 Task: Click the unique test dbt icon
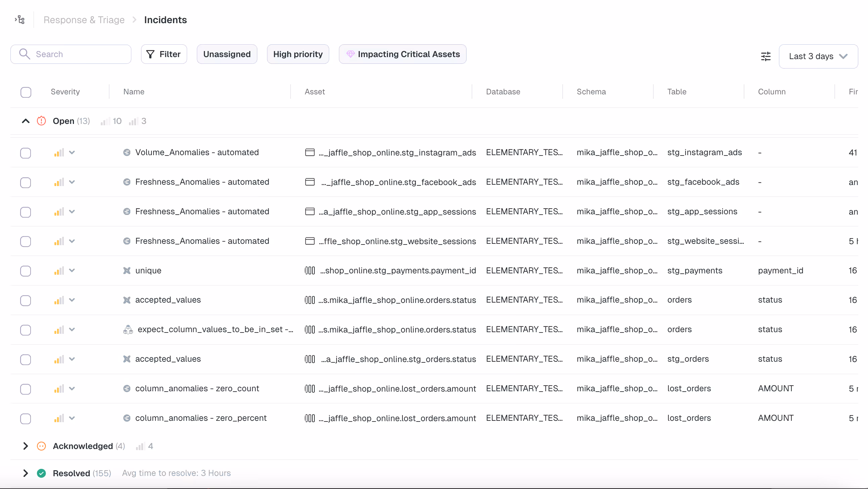(127, 271)
